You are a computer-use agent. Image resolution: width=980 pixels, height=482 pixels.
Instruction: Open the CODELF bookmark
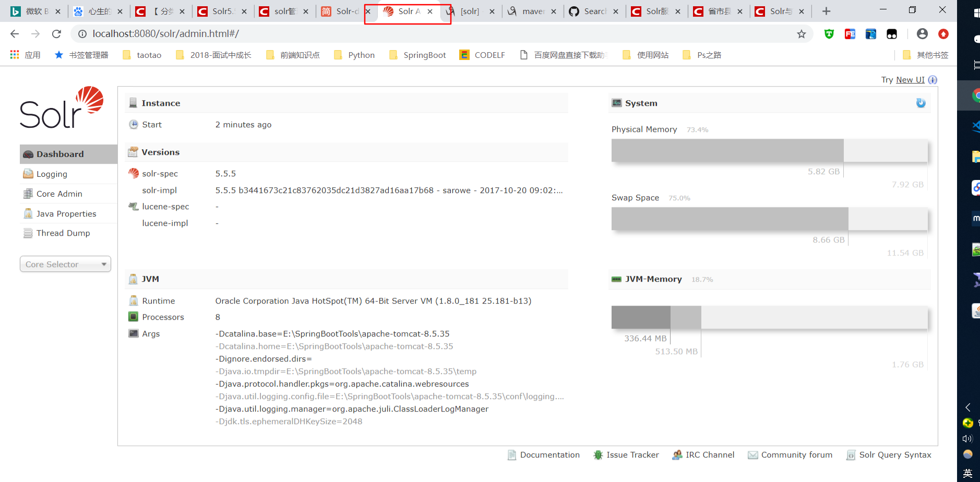482,55
